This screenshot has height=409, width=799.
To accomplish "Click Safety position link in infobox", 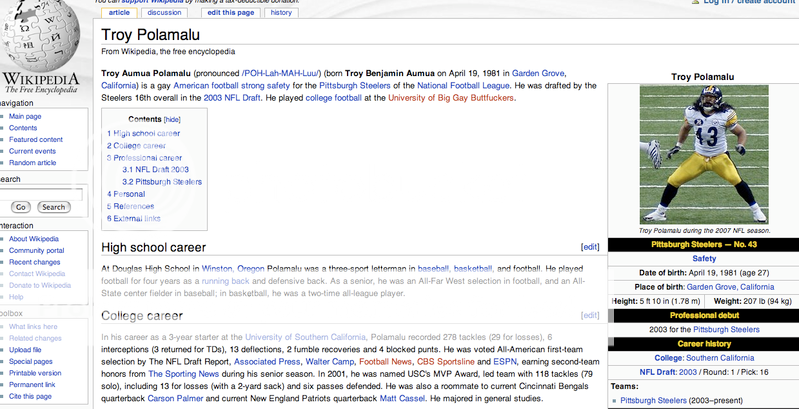I will pyautogui.click(x=703, y=258).
